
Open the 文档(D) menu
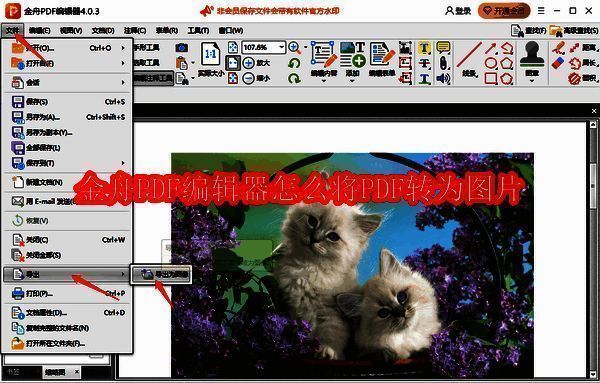click(103, 30)
